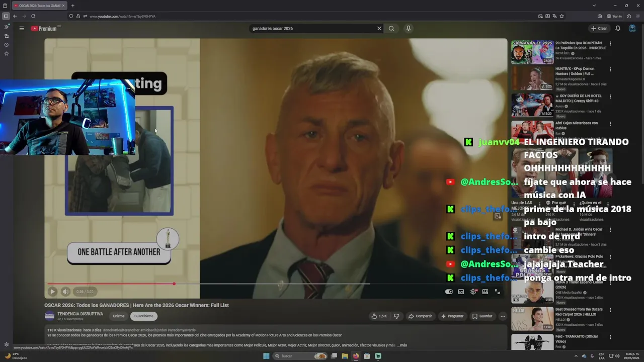Image resolution: width=644 pixels, height=362 pixels.
Task: Open File Explorer from the taskbar
Action: (345, 356)
